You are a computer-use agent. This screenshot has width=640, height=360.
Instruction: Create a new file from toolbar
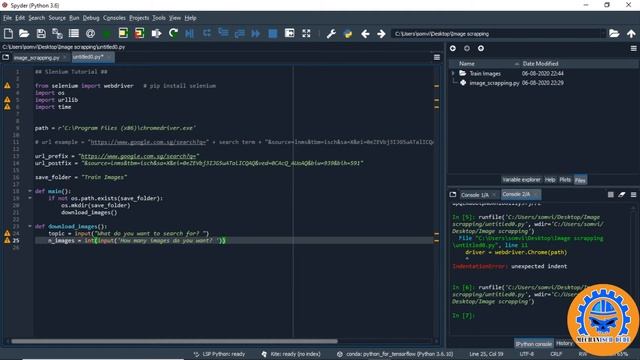pyautogui.click(x=8, y=33)
